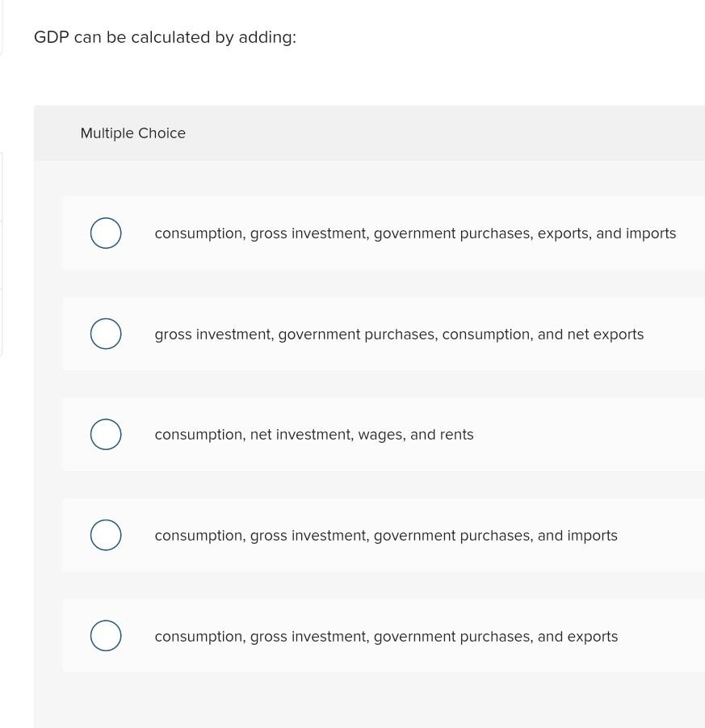Click the text of the first answer option
705x728 pixels.
[x=415, y=233]
